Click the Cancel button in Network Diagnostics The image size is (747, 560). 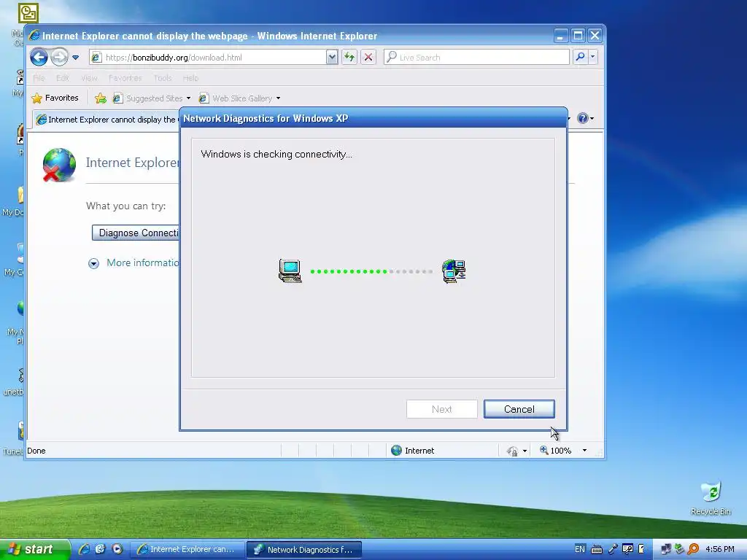[x=519, y=409]
